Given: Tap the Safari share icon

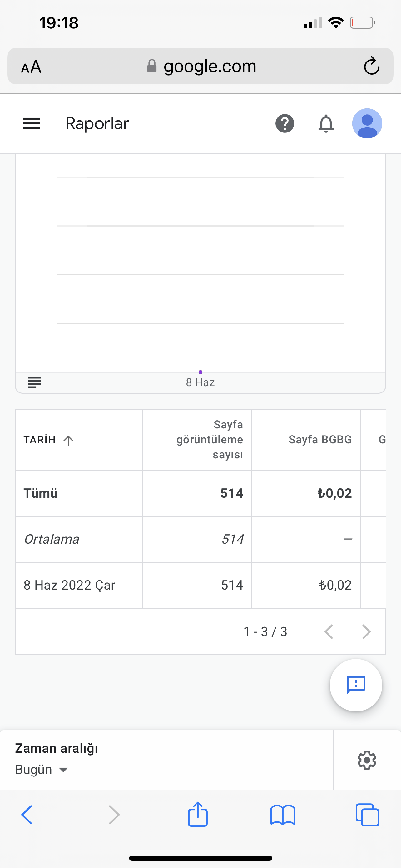Looking at the screenshot, I should coord(198,814).
